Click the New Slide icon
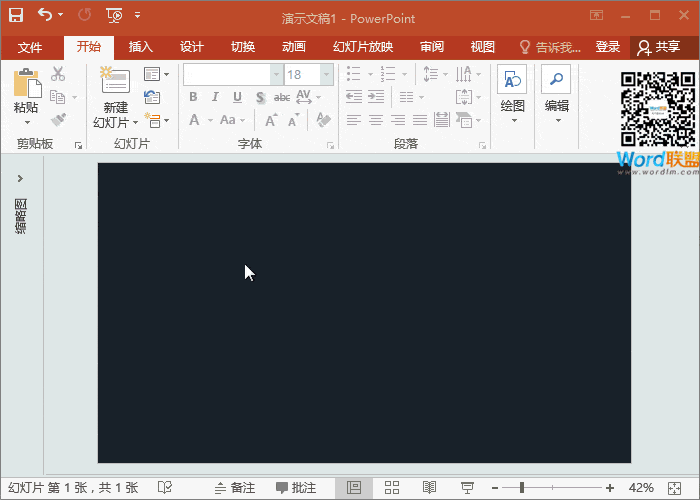 click(115, 82)
